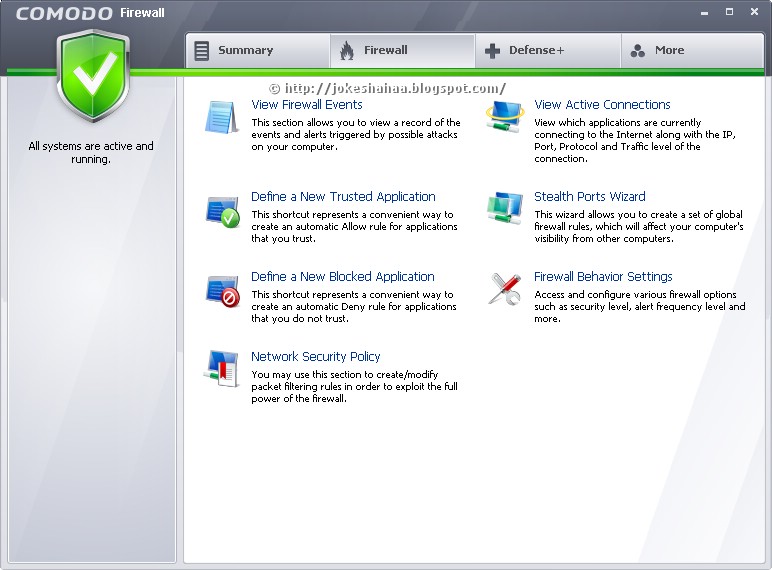Click the description 'You may use this section to create/modify'
772x570 pixels.
click(x=354, y=386)
